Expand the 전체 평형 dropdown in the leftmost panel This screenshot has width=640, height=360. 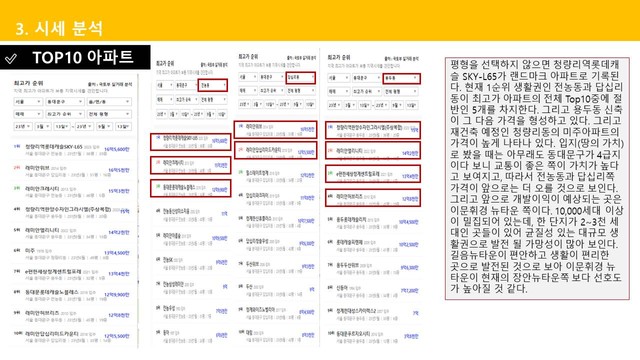click(x=109, y=114)
